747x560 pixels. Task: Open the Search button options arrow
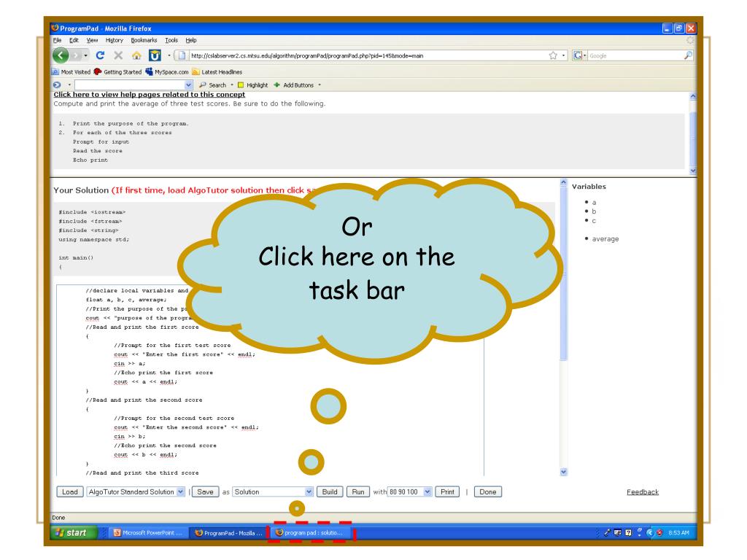pyautogui.click(x=232, y=85)
